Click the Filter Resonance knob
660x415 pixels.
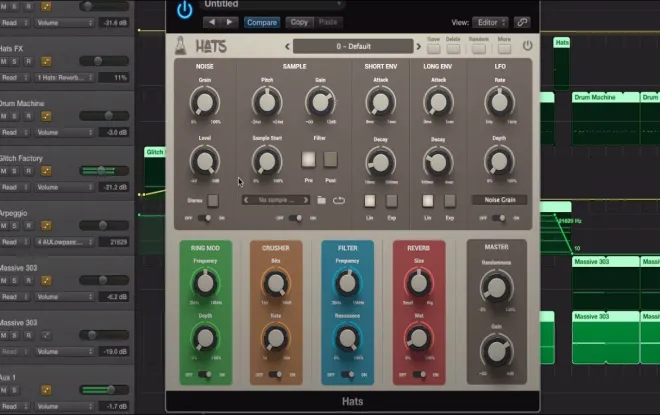(347, 338)
